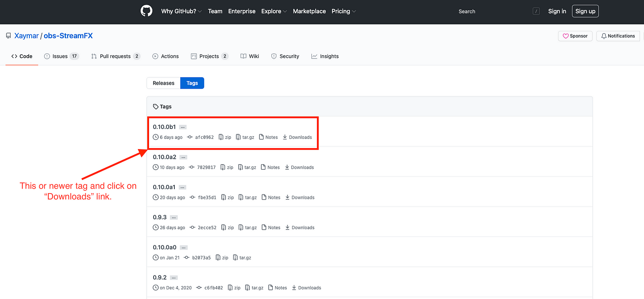This screenshot has height=299, width=644.
Task: Open tag 0.10.0b1
Action: pos(164,126)
